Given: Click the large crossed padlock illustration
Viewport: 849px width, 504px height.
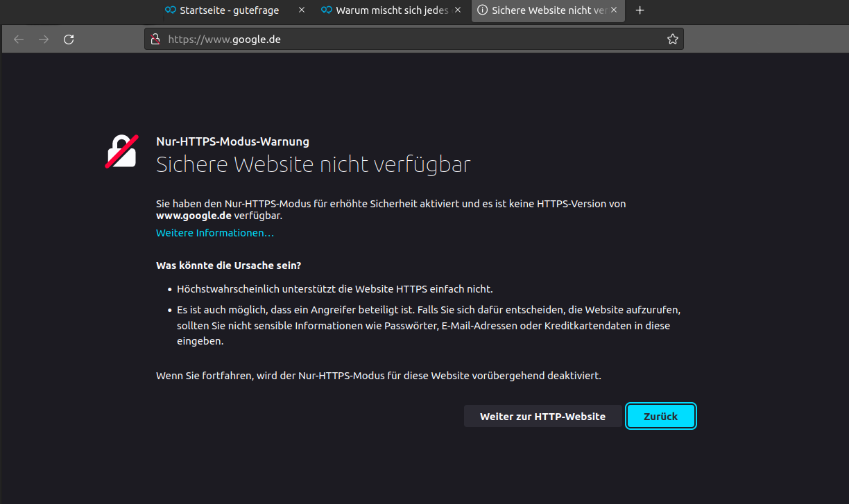Looking at the screenshot, I should 121,151.
